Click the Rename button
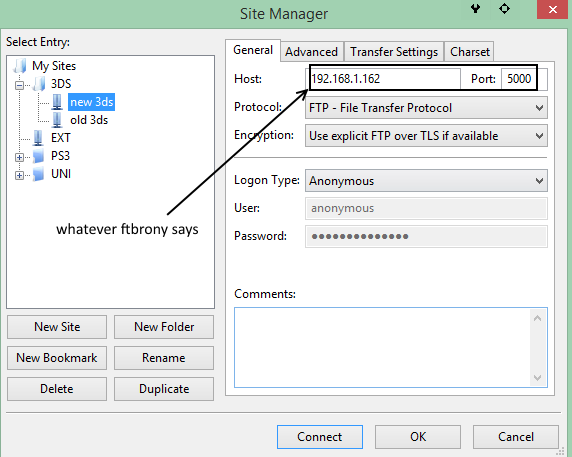The image size is (572, 457). coord(164,358)
